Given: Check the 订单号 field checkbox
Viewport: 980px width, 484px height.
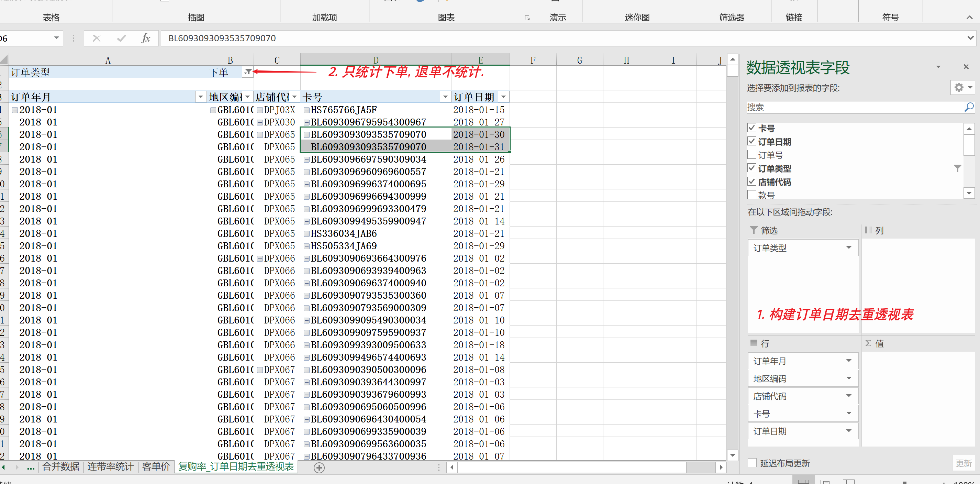Looking at the screenshot, I should [752, 154].
